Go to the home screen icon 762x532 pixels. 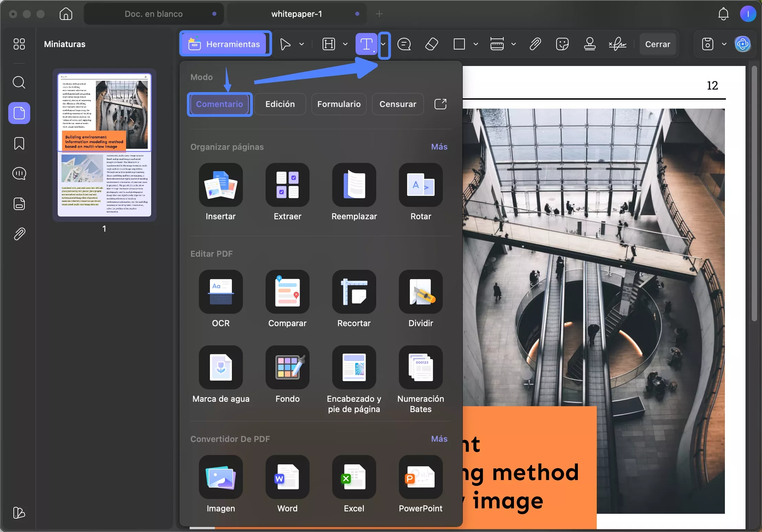[x=66, y=14]
